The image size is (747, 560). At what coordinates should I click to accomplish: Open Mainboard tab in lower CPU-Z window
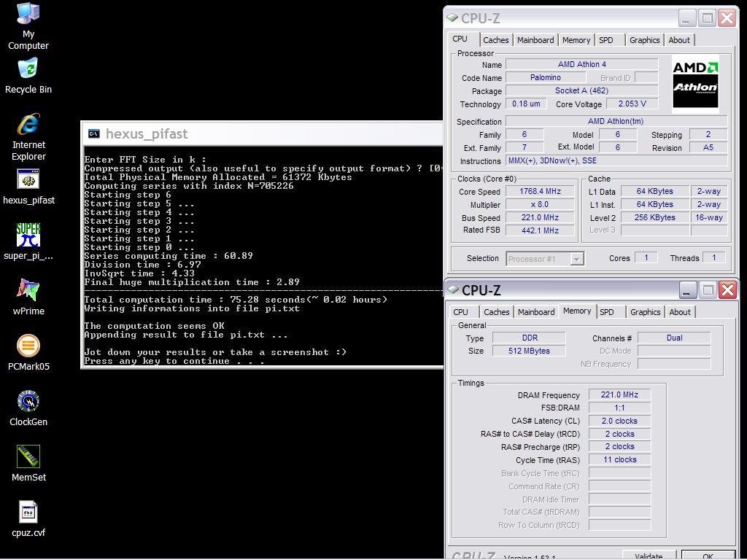pyautogui.click(x=536, y=312)
